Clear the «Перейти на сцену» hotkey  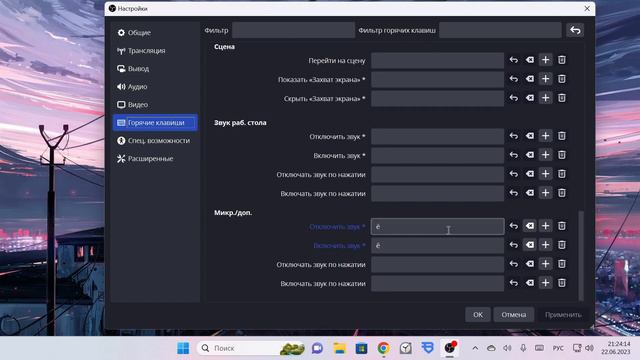pos(529,60)
